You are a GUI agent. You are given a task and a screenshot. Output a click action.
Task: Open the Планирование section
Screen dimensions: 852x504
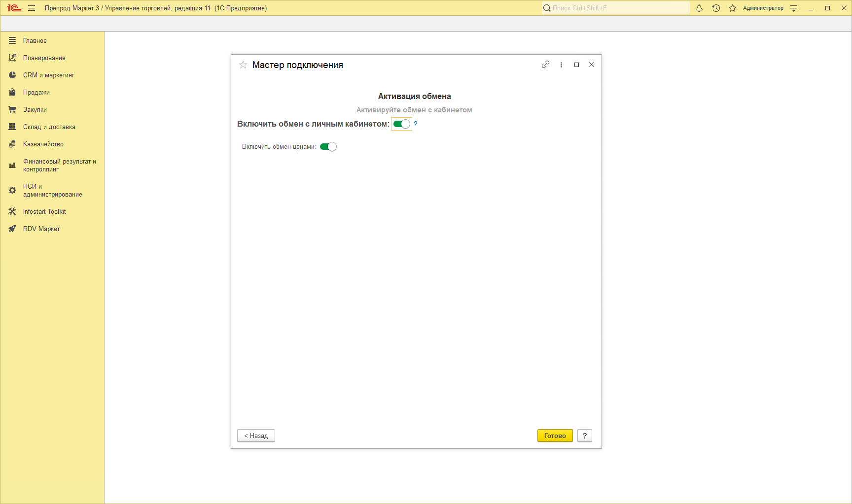click(x=52, y=58)
